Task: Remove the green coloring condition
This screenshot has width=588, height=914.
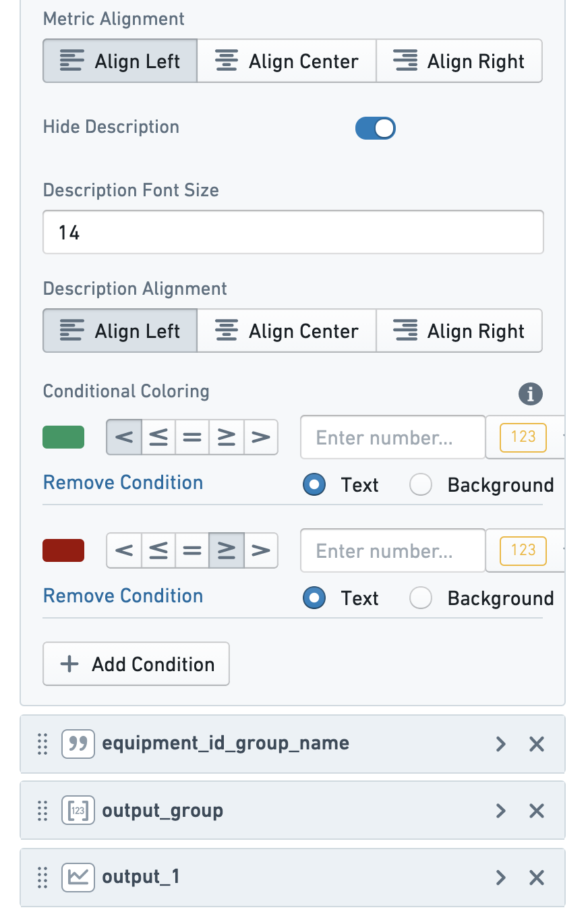Action: (x=123, y=483)
